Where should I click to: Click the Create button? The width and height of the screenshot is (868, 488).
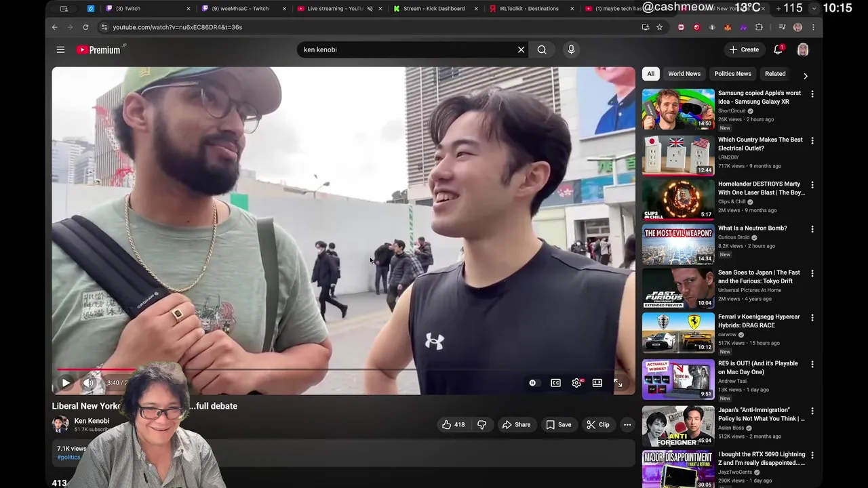tap(744, 49)
